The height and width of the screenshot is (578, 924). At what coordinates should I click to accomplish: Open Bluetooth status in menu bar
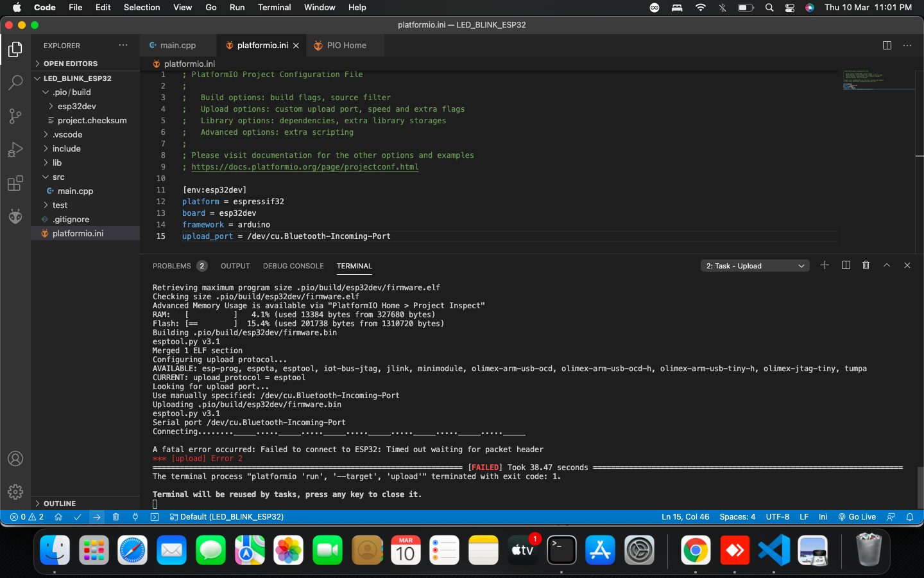click(x=723, y=8)
